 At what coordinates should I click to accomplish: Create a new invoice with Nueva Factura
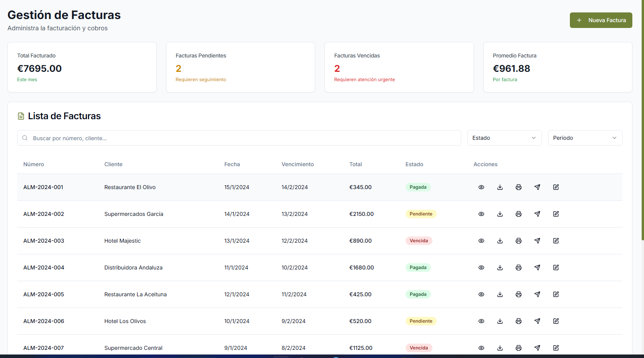pos(601,20)
